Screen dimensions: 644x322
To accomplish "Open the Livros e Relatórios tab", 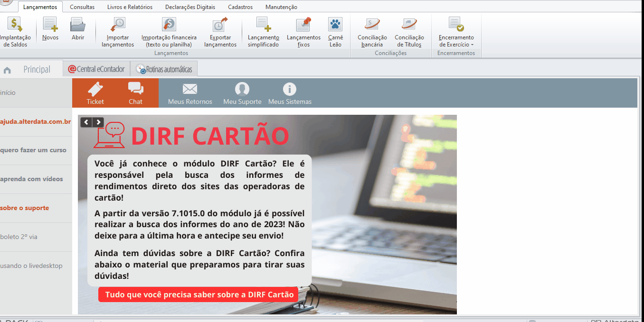I will pos(130,7).
